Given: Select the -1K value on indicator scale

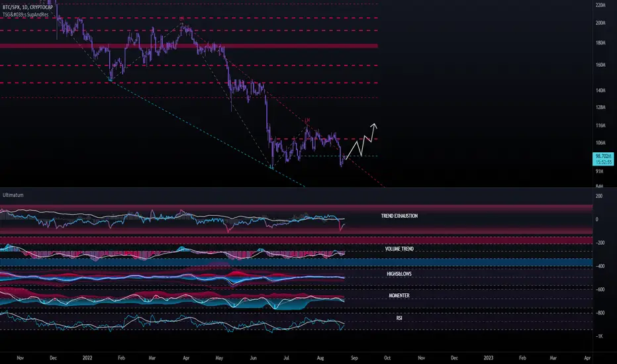Looking at the screenshot, I should [x=599, y=336].
